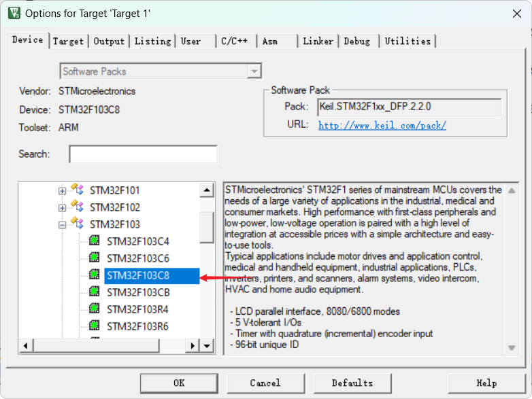Select the STM32F101 family row
532x399 pixels.
(115, 190)
